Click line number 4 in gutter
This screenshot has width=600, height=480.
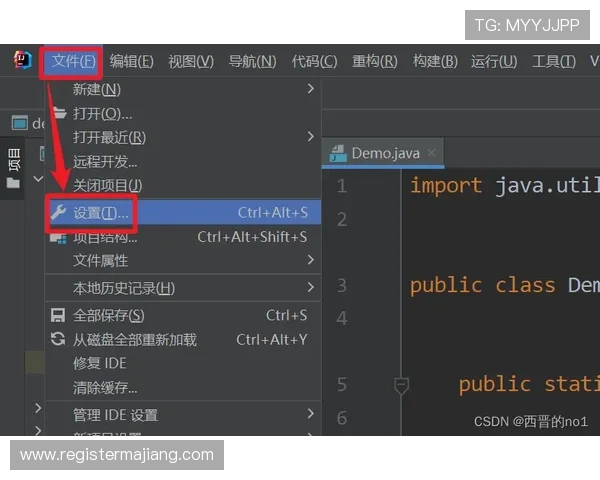coord(342,318)
